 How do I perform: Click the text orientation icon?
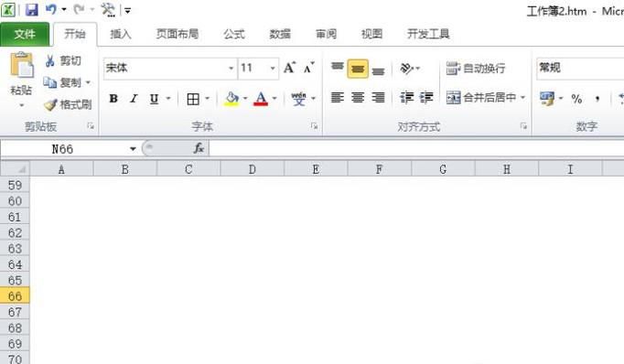407,69
